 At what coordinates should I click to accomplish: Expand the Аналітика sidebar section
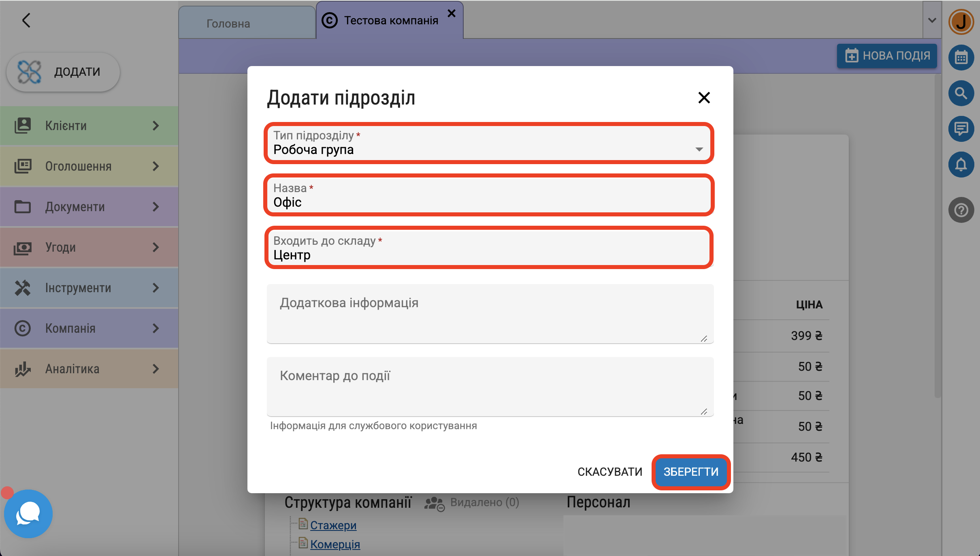[89, 369]
